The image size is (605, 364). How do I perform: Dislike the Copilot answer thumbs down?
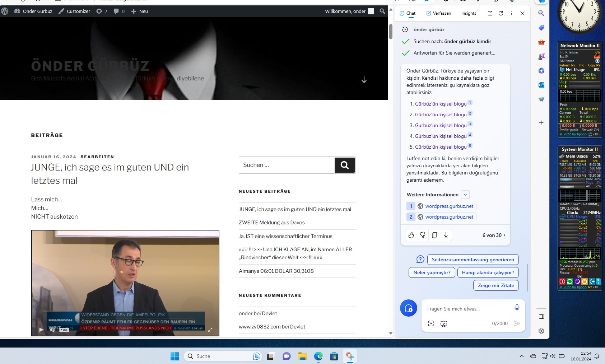pos(423,235)
